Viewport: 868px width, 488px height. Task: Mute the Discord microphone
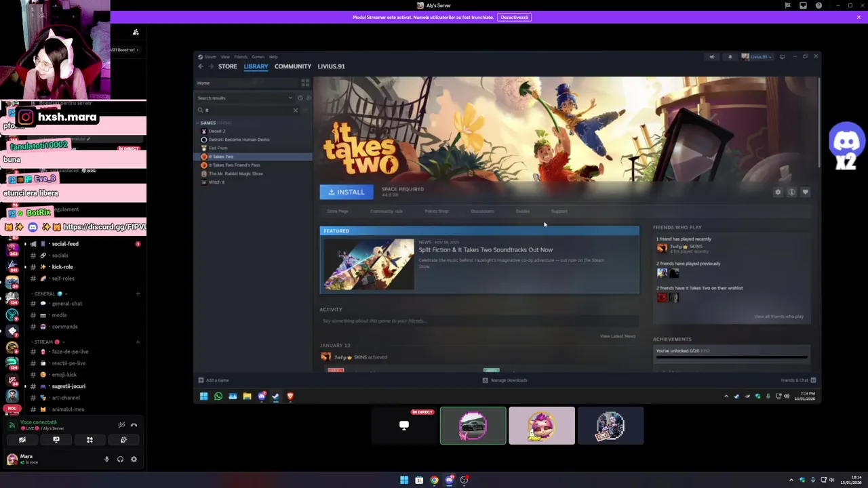pos(106,460)
